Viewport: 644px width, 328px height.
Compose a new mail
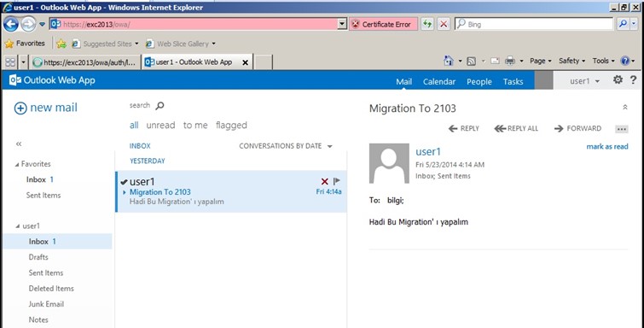pyautogui.click(x=45, y=108)
